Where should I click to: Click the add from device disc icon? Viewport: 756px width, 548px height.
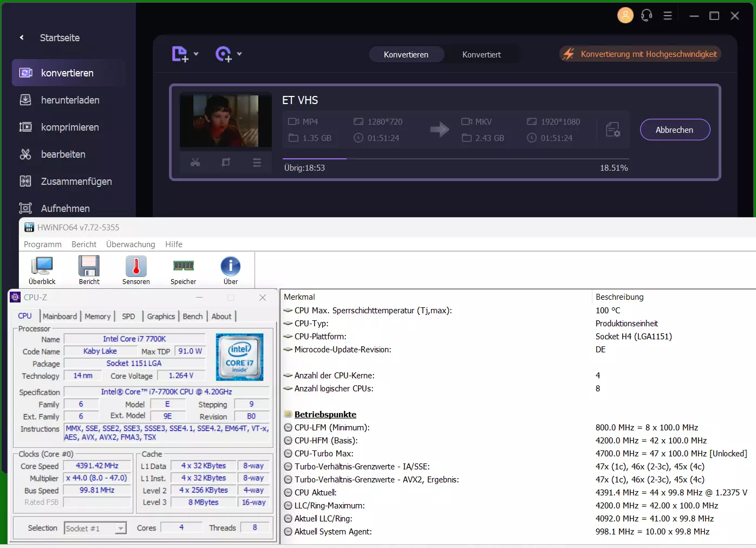pos(224,54)
